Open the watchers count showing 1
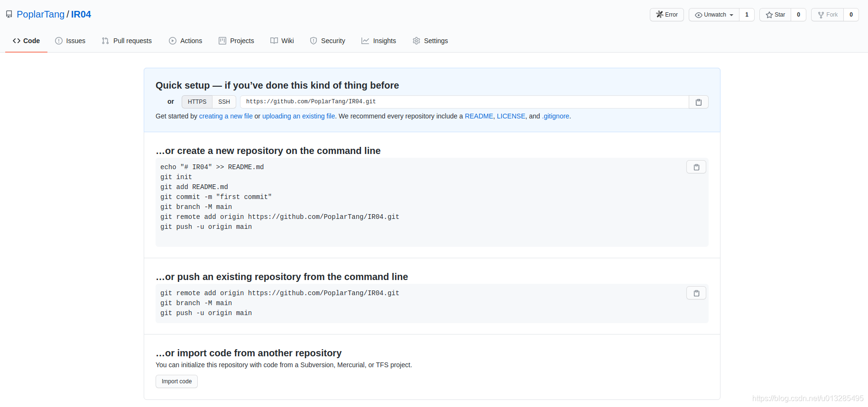 point(747,15)
